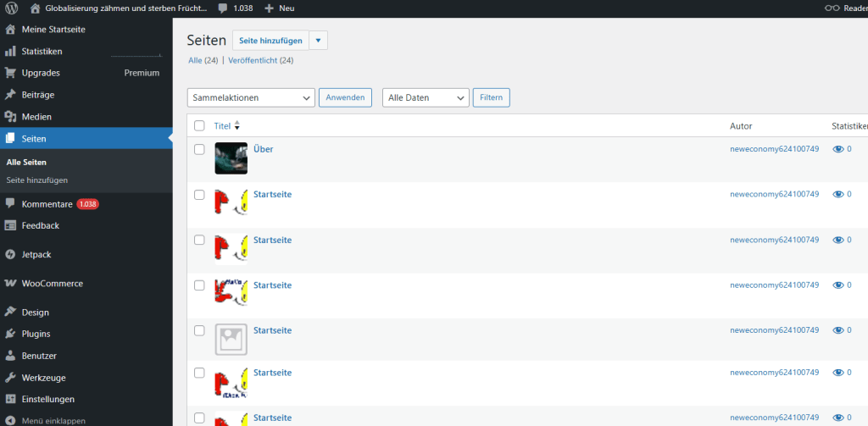Tick the checkbox for the Über page
868x426 pixels.
click(x=199, y=149)
